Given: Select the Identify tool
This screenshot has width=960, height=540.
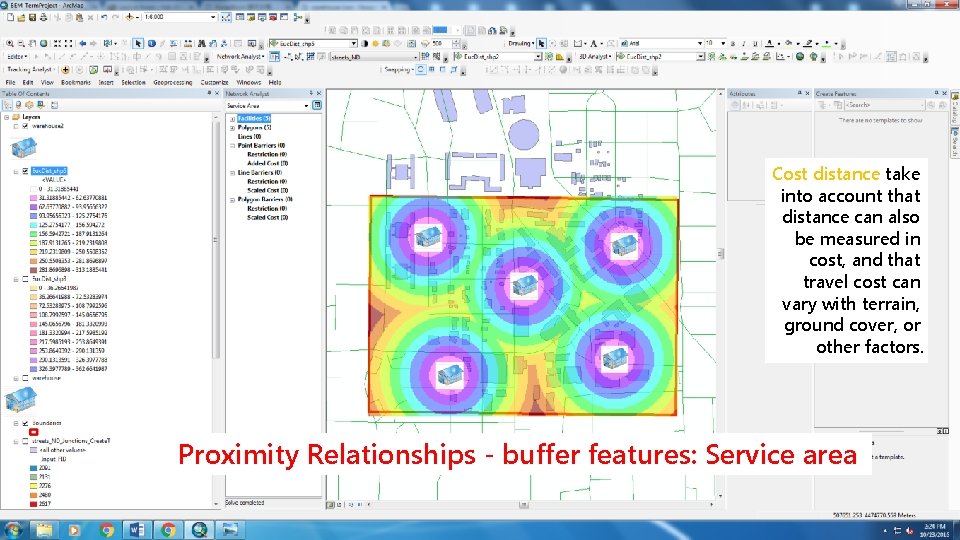Looking at the screenshot, I should pos(151,43).
